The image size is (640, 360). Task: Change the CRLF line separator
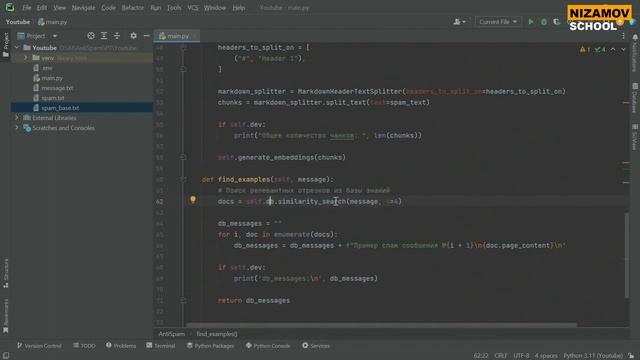[500, 356]
